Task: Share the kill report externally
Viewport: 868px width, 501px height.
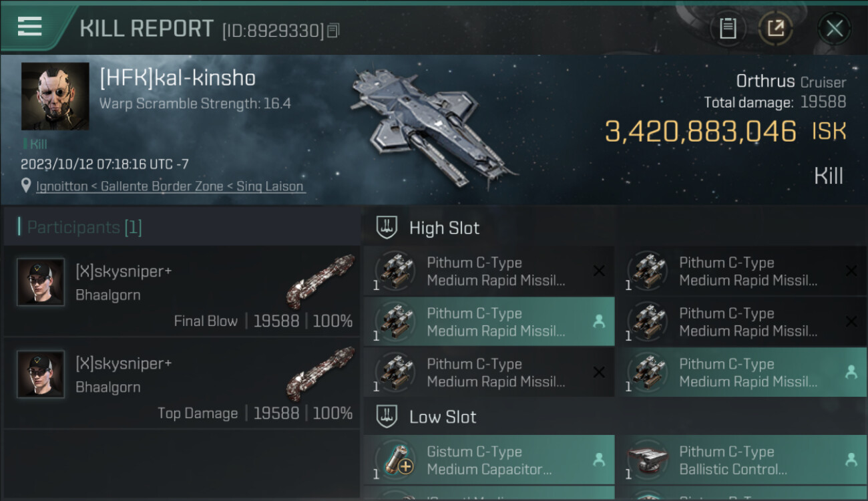Action: point(775,29)
